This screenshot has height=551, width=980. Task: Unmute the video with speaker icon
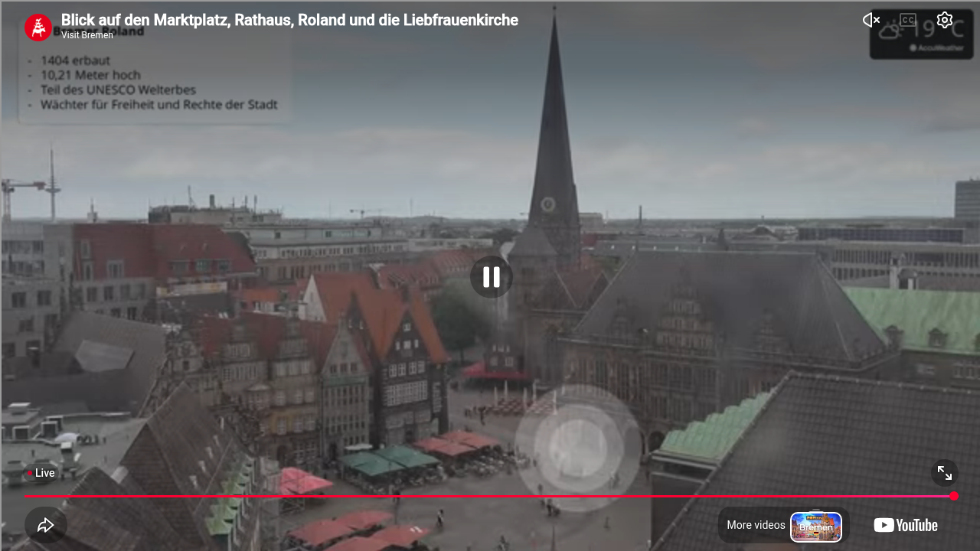point(871,20)
